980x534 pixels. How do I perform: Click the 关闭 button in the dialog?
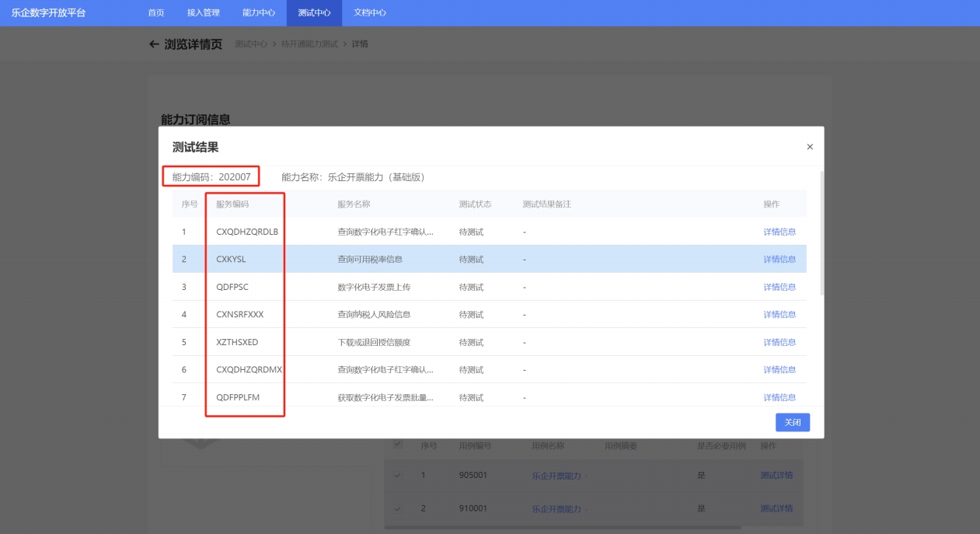[x=792, y=422]
